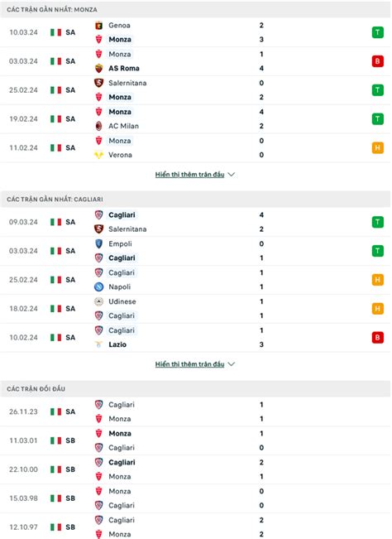392x539 pixels.
Task: Click the Lazio eagle crest icon
Action: [x=99, y=344]
